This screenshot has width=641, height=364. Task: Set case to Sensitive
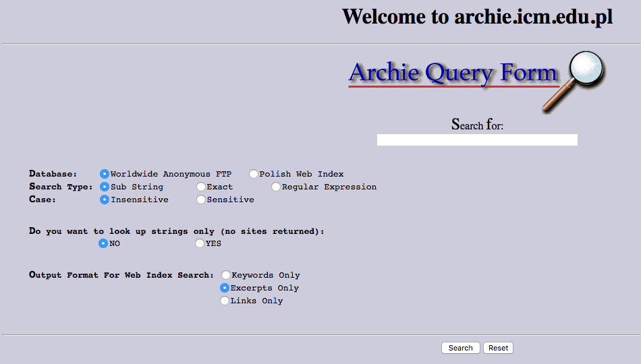tap(200, 200)
